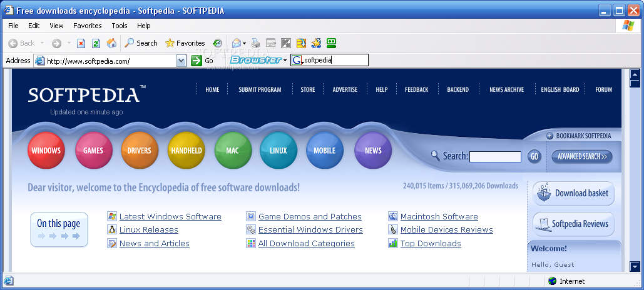Click the ADVANCED SEARCH button
644x290 pixels.
pos(582,156)
